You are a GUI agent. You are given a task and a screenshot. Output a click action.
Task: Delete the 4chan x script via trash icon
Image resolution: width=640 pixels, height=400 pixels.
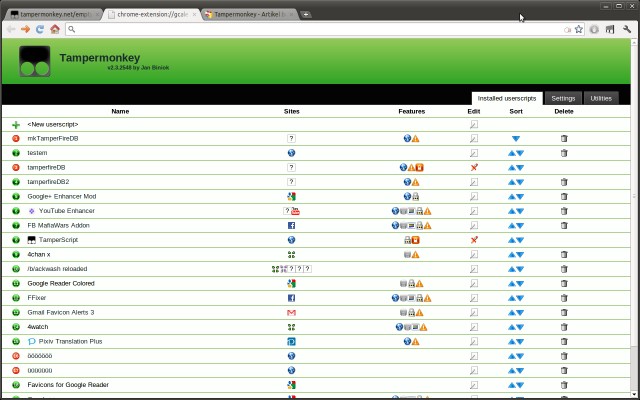(x=564, y=254)
